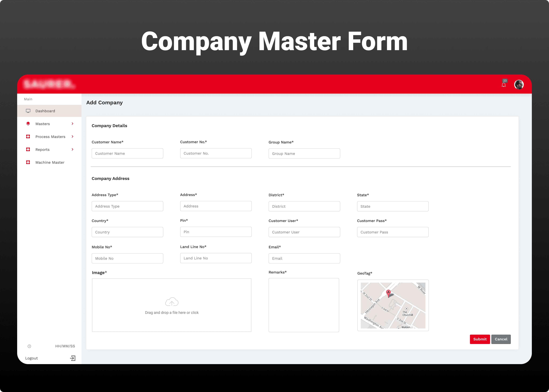This screenshot has width=549, height=392.
Task: Click the Process Masters red icon
Action: (28, 137)
